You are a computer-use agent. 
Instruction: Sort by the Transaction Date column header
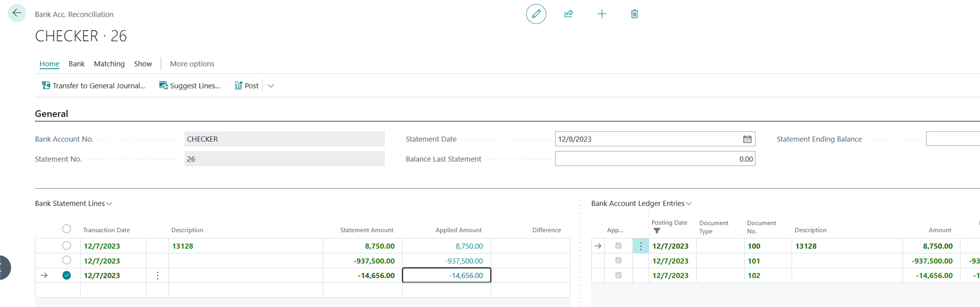(106, 230)
